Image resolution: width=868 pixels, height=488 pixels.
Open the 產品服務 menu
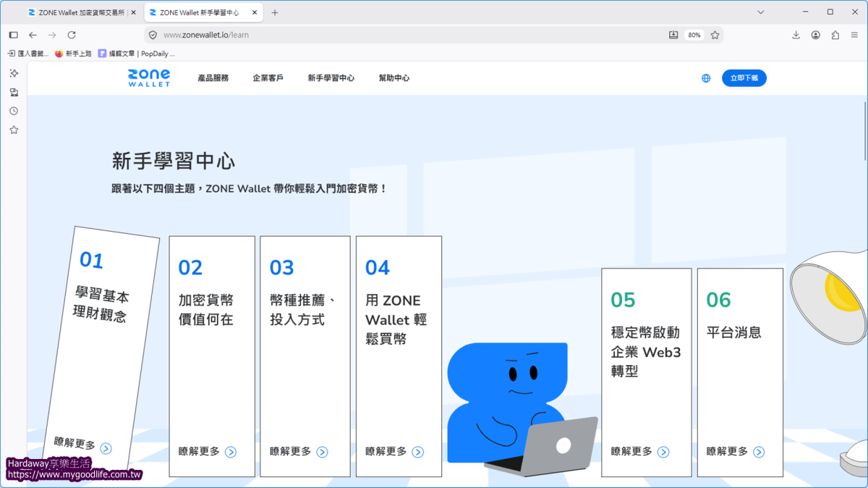[213, 78]
